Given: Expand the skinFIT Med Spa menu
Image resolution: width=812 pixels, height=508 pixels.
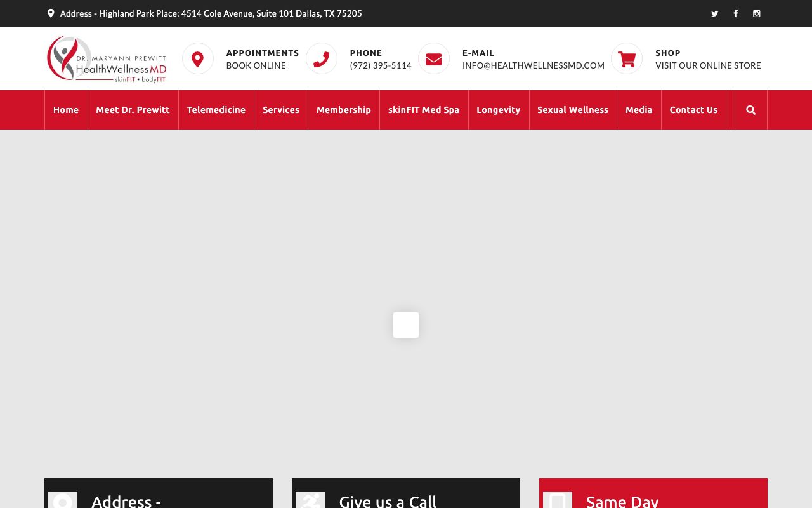Looking at the screenshot, I should (x=423, y=110).
